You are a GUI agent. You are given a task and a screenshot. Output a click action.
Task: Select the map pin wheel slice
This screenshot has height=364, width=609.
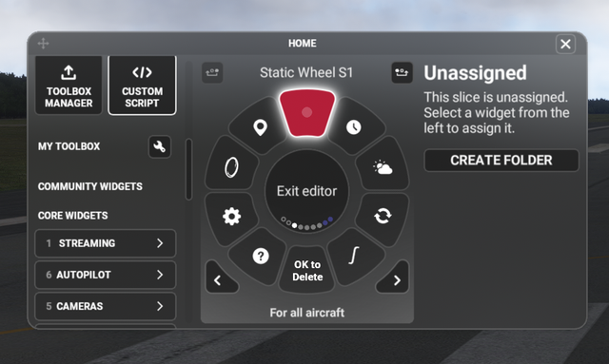[260, 127]
